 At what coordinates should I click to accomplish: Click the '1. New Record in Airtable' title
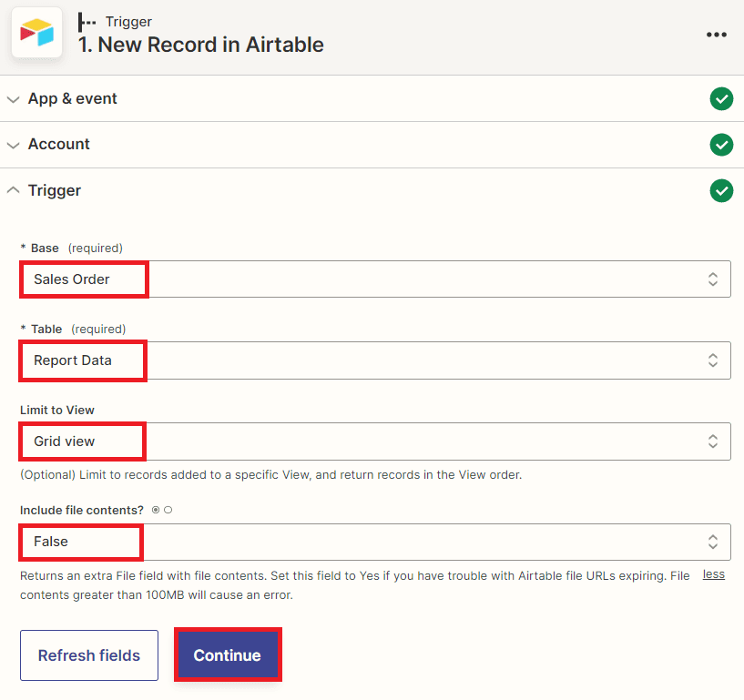[200, 45]
